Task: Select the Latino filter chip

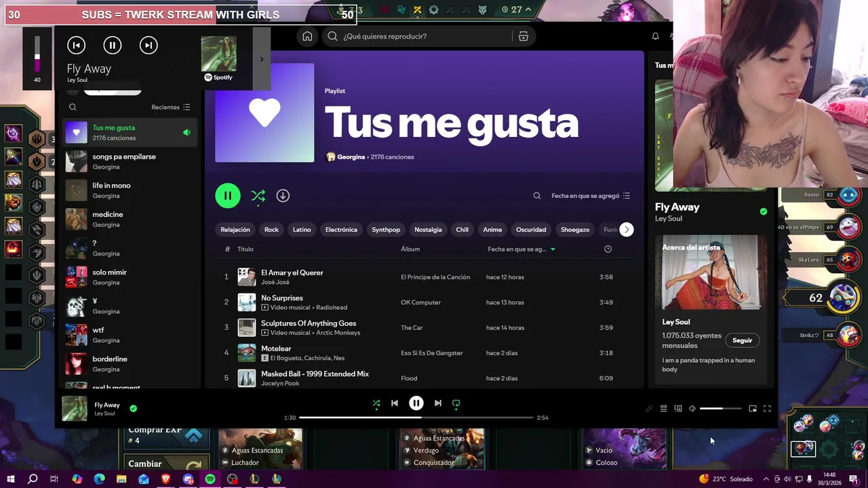Action: coord(302,230)
